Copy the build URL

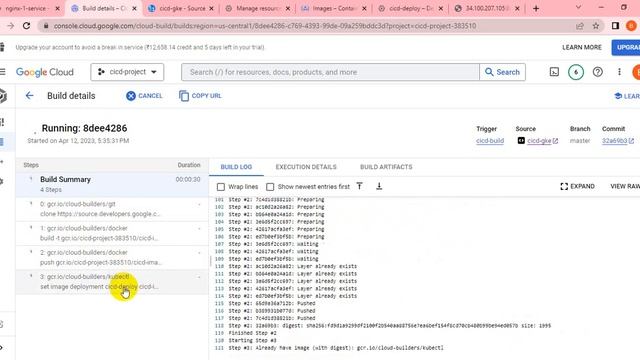coord(200,96)
